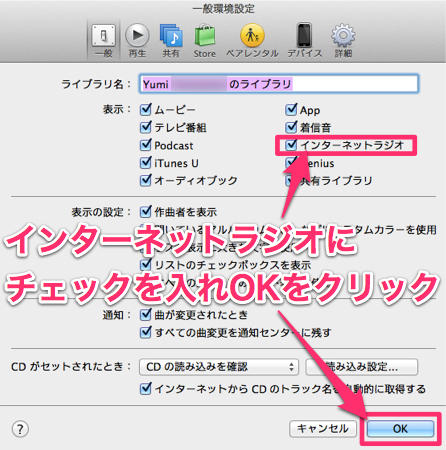Toggle the iTunes U checkbox

pyautogui.click(x=146, y=163)
